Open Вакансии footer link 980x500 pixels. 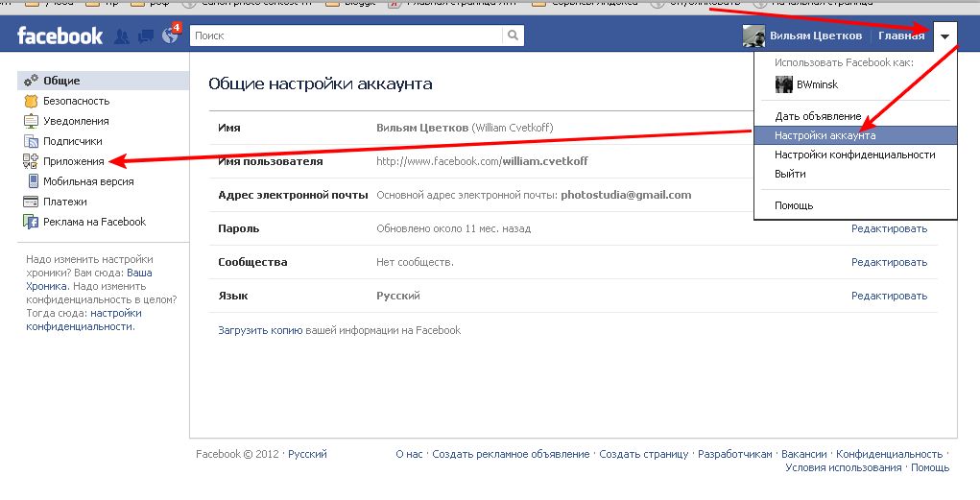click(803, 454)
